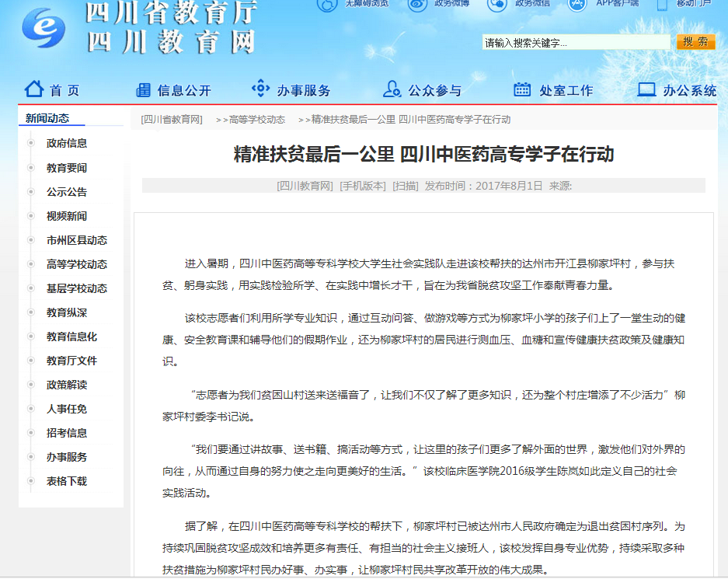Open 政府信息 in left sidebar
This screenshot has height=579, width=728.
[67, 143]
